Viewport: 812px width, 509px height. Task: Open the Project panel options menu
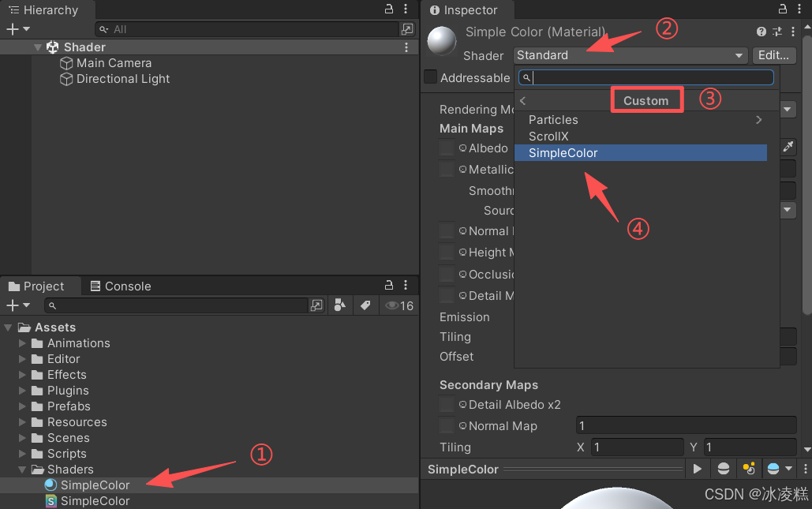[x=406, y=286]
